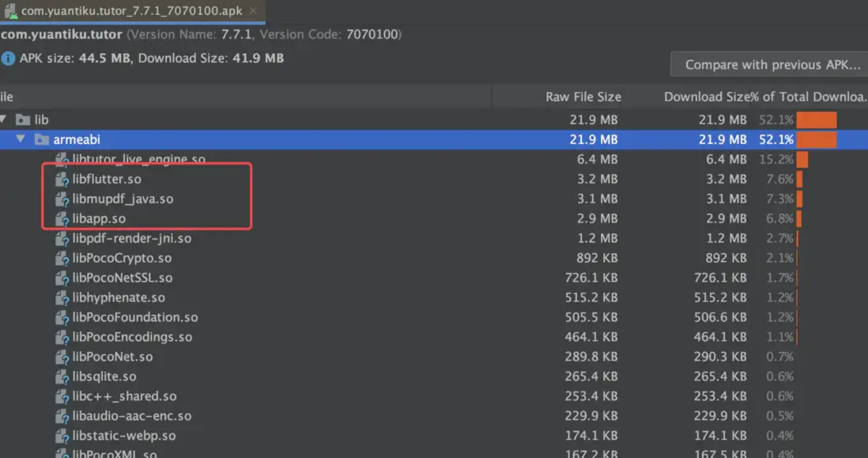Click the libPocoFoundation.so file icon
The height and width of the screenshot is (458, 868).
point(62,318)
